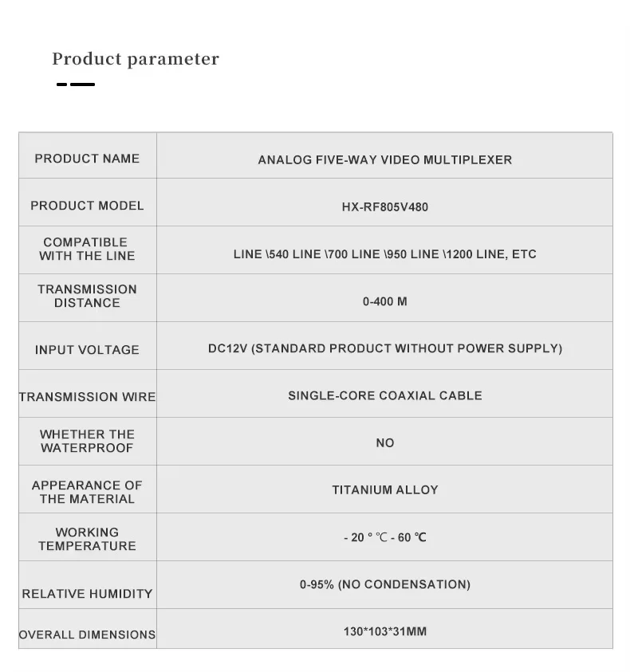
Task: Select the TRANSMISSION DISTANCE label
Action: point(87,296)
